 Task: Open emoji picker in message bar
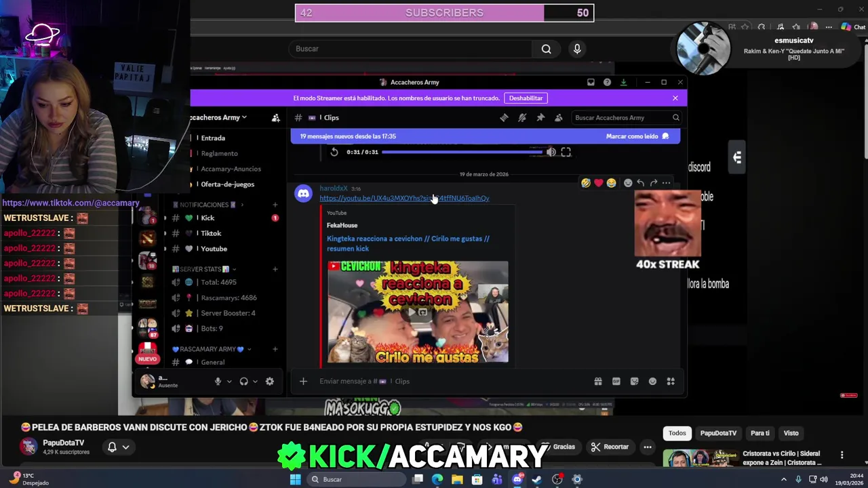coord(652,381)
